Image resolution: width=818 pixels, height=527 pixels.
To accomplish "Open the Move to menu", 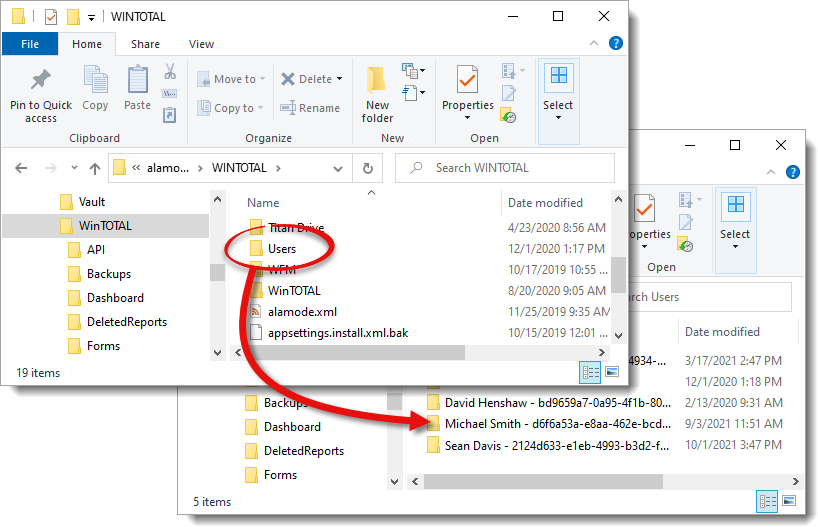I will click(232, 79).
